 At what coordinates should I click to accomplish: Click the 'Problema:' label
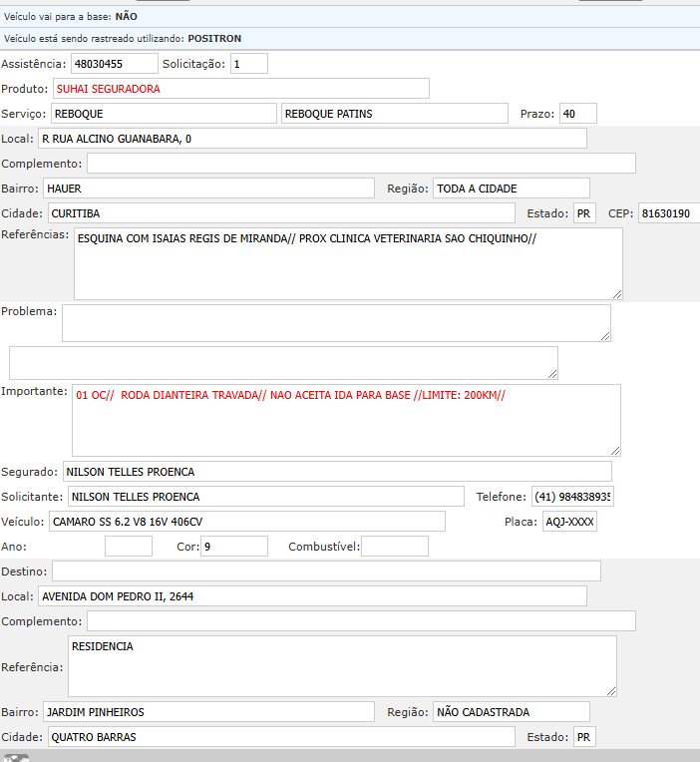coord(29,311)
